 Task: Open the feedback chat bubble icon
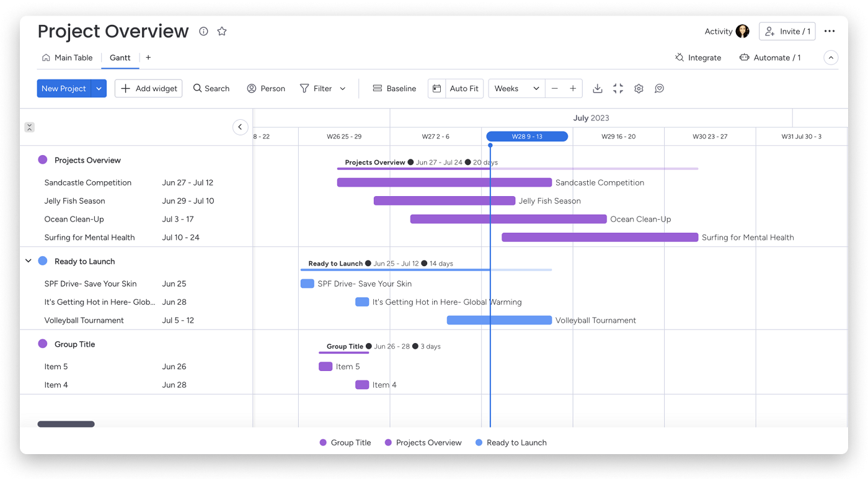tap(659, 89)
